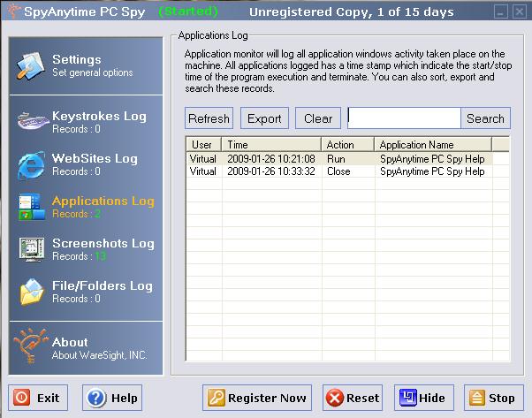Click Reset button label
532x418 pixels.
click(362, 398)
